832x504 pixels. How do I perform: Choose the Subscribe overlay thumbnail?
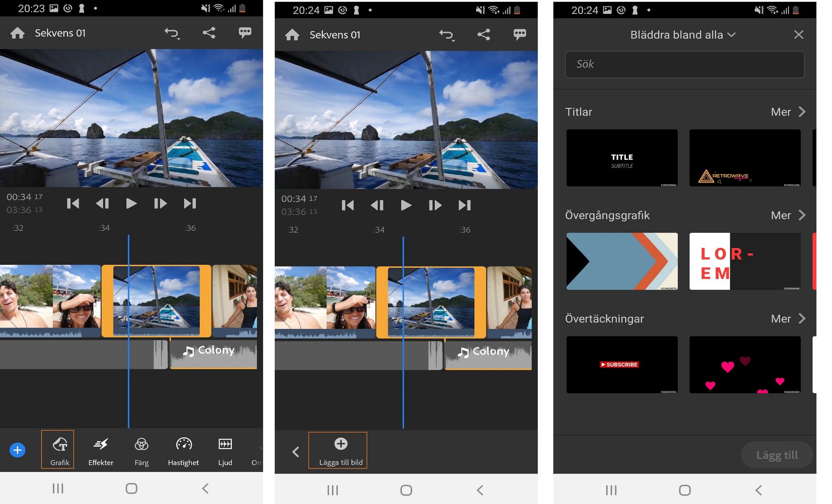(x=622, y=364)
